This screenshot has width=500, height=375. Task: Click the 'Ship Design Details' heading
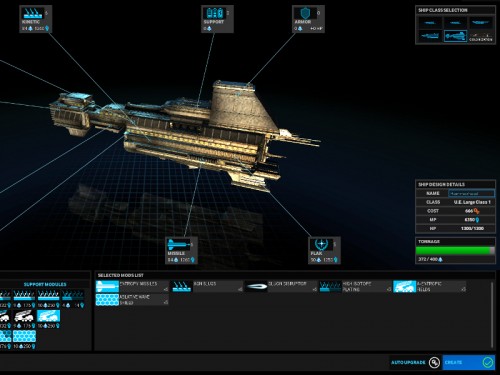click(441, 184)
